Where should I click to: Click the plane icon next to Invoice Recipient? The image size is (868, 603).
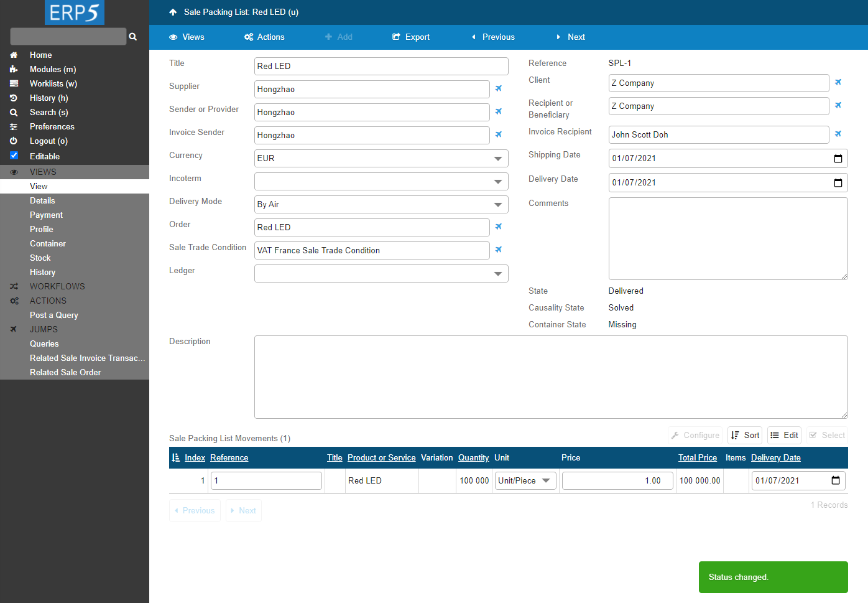[838, 134]
